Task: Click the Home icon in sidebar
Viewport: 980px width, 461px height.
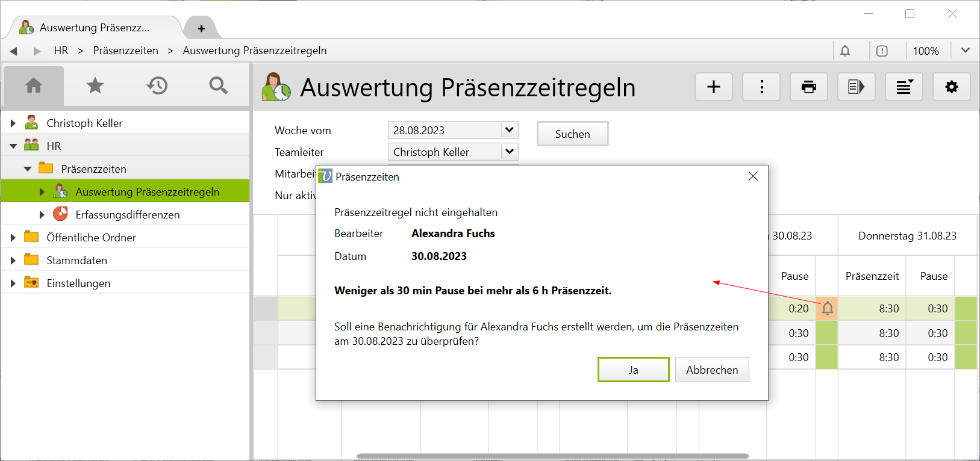Action: tap(34, 86)
